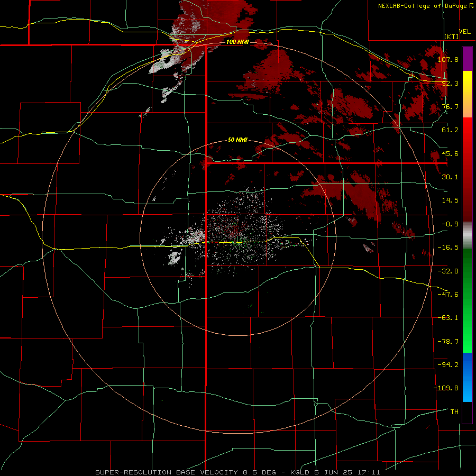476x476 pixels.
Task: Select the 50 NMI range ring label
Action: pyautogui.click(x=237, y=140)
